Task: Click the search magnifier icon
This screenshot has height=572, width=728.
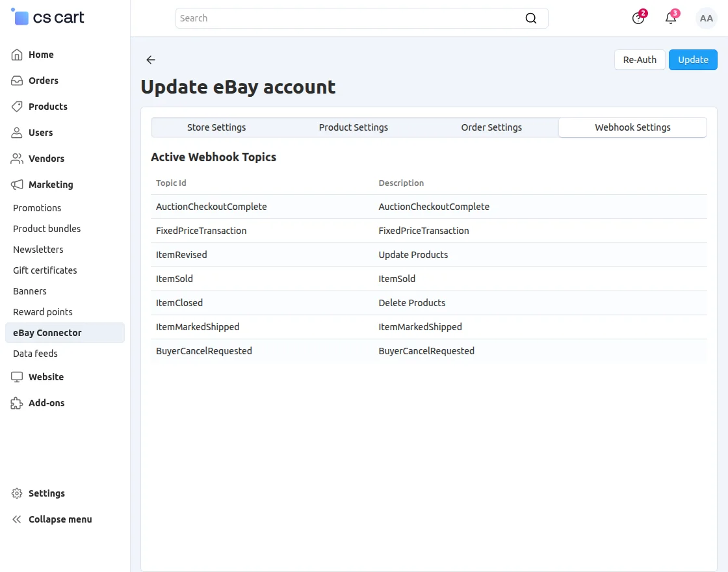Action: 530,18
